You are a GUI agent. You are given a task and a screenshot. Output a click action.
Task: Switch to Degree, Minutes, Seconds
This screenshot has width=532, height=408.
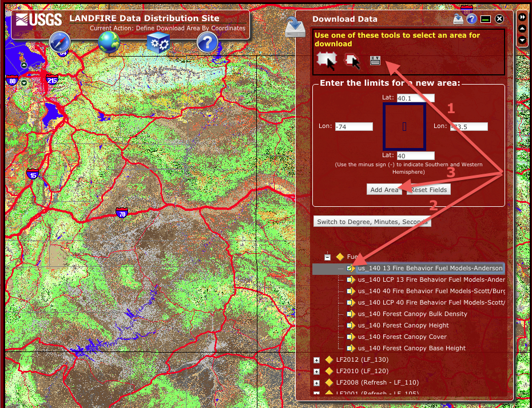click(372, 222)
